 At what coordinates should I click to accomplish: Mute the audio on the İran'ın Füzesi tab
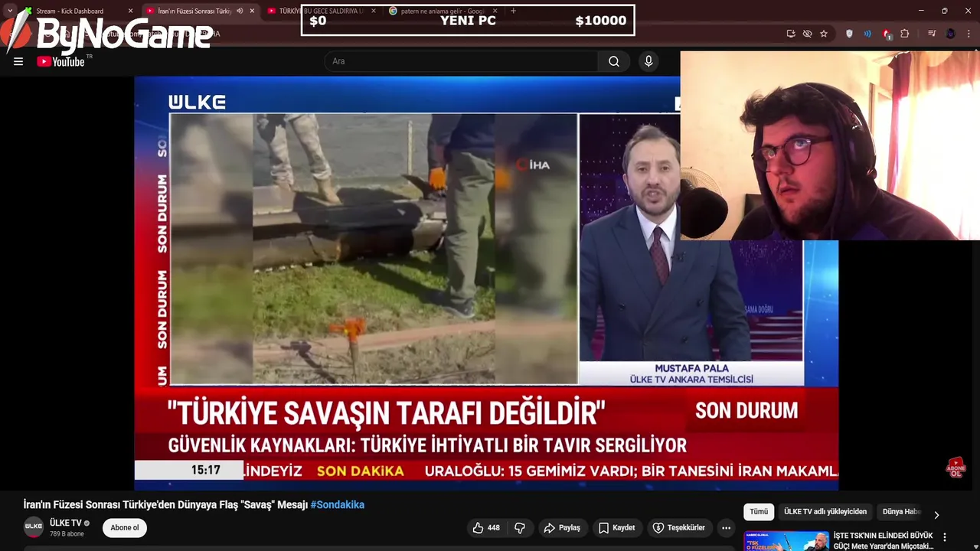tap(240, 11)
